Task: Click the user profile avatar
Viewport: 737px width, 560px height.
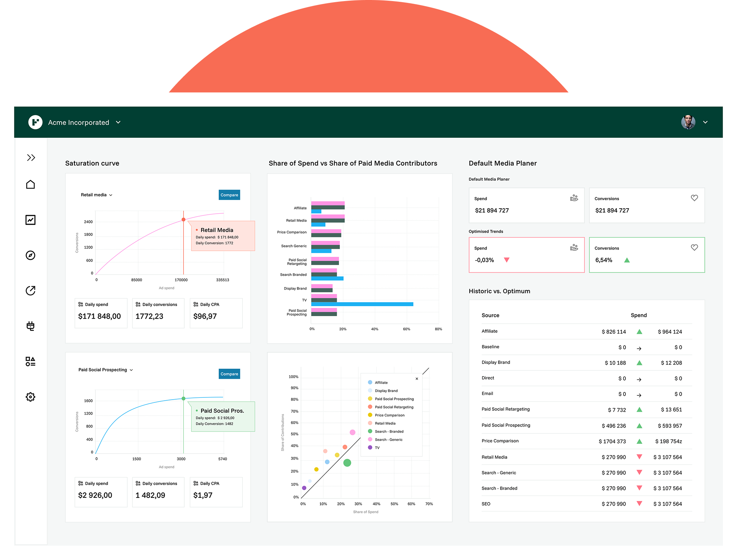Action: [x=688, y=122]
